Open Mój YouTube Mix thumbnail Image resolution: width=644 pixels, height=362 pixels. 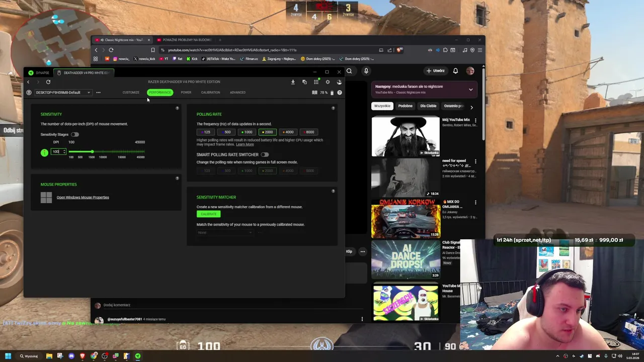[x=406, y=136]
